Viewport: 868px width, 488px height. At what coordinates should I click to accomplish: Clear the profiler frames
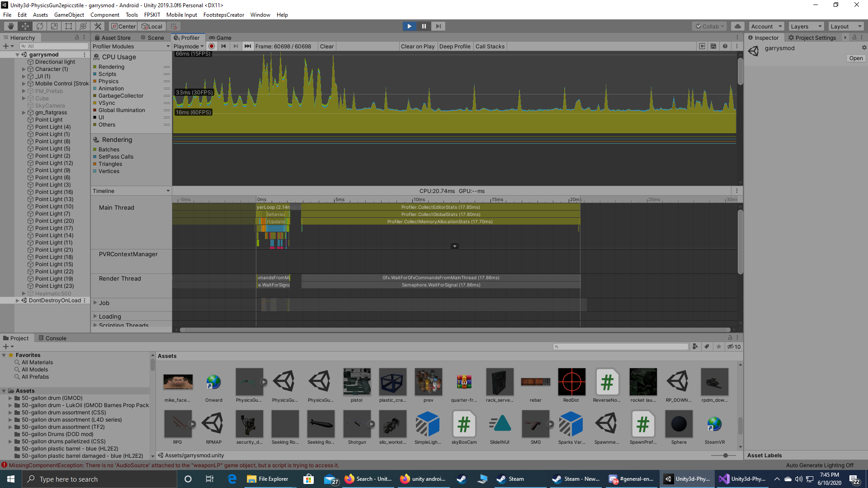pyautogui.click(x=327, y=46)
